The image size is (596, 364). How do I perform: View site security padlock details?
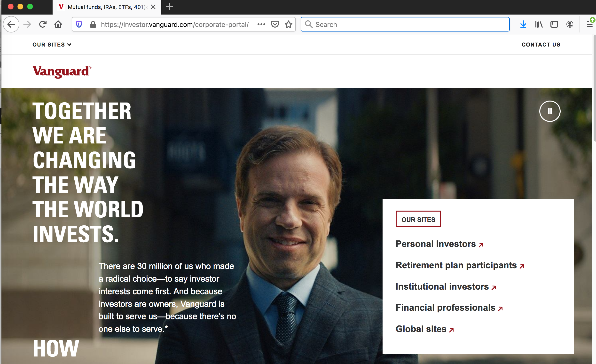[x=93, y=24]
